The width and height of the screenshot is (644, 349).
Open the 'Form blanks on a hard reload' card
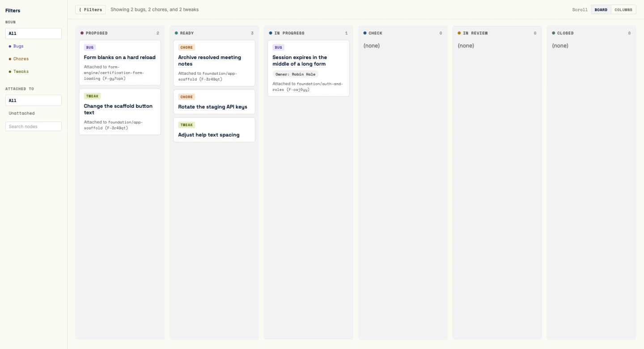(x=120, y=63)
